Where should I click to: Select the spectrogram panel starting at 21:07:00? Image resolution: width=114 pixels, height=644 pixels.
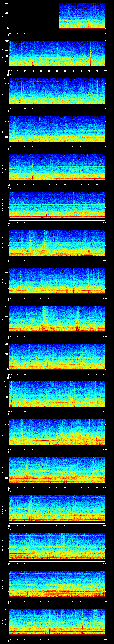coord(57,129)
